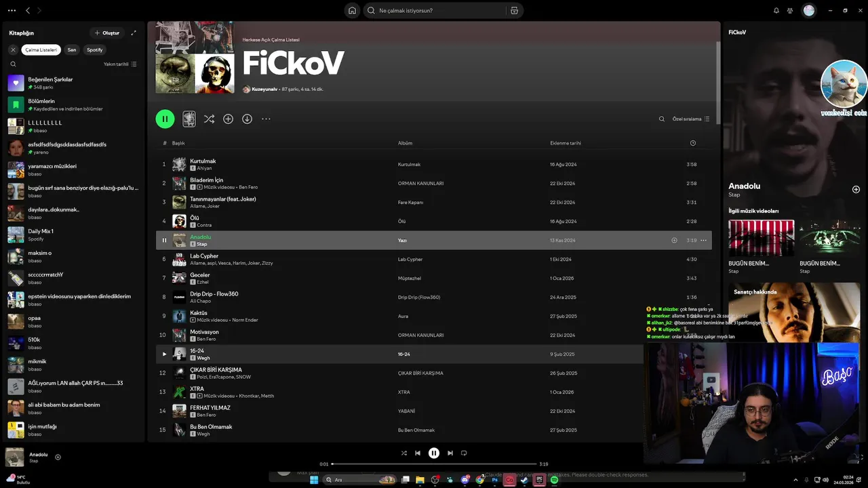Add now-playing Anadolu to liked songs in bottom bar
The width and height of the screenshot is (868, 488).
58,457
